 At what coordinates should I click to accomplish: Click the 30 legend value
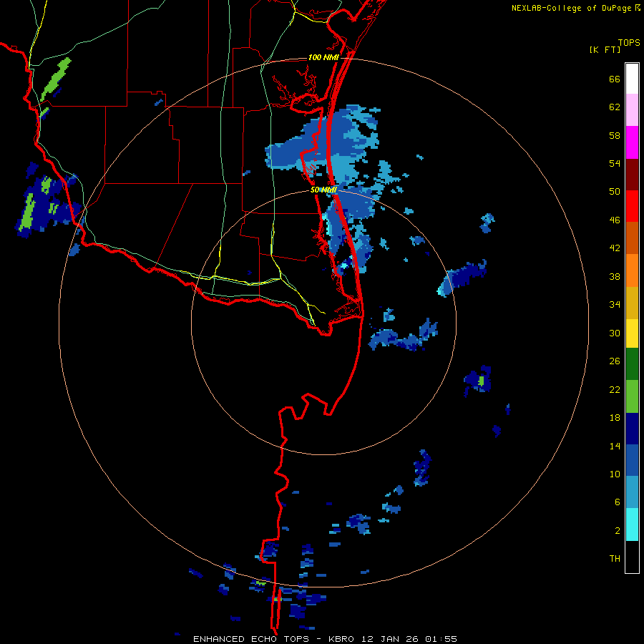click(x=615, y=333)
